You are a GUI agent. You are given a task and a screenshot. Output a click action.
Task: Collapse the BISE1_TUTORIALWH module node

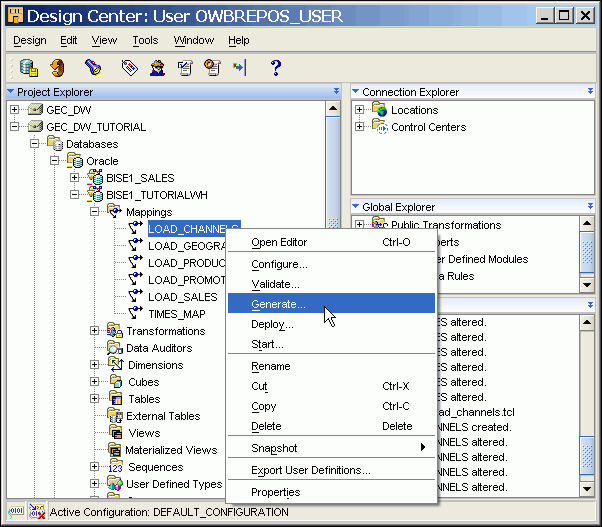pos(74,195)
